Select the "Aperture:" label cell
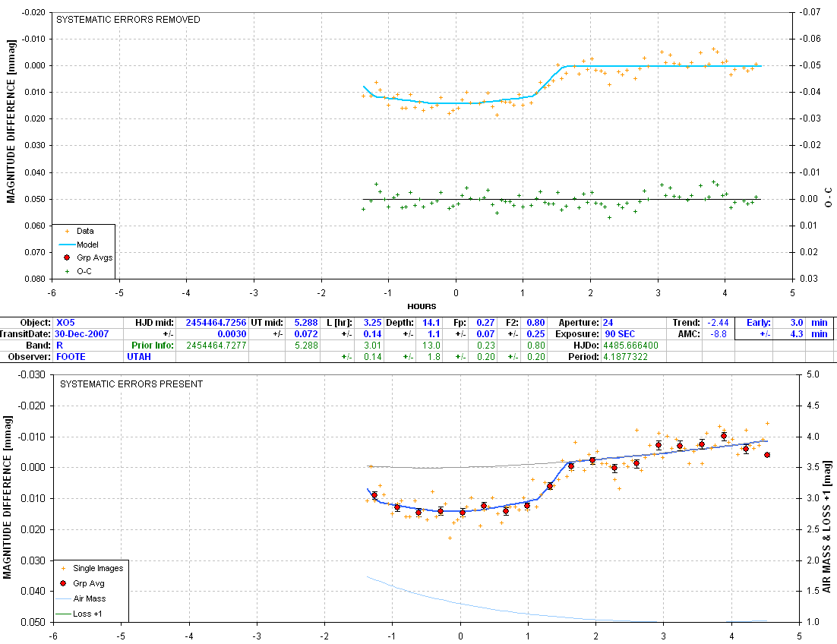Screen dimensions: 837x644 [579, 323]
